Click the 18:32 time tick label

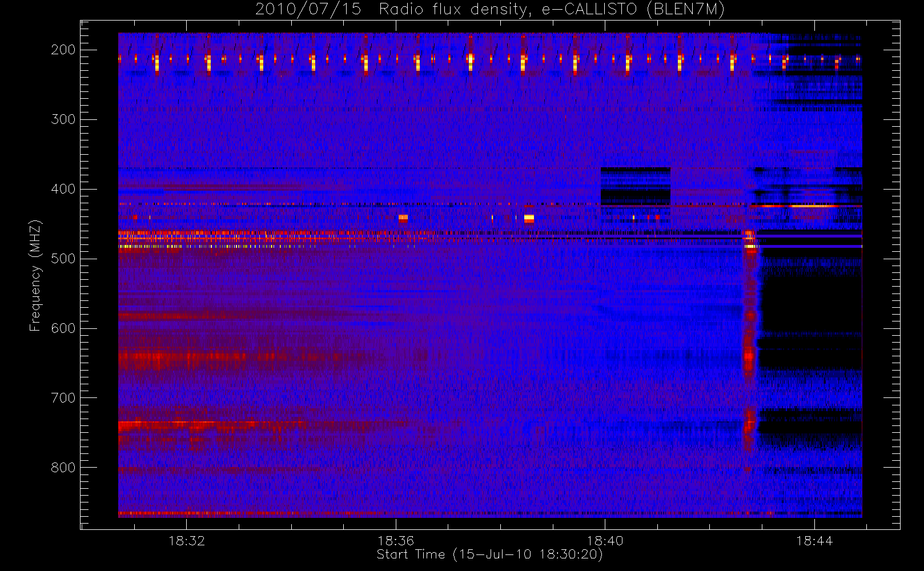187,541
